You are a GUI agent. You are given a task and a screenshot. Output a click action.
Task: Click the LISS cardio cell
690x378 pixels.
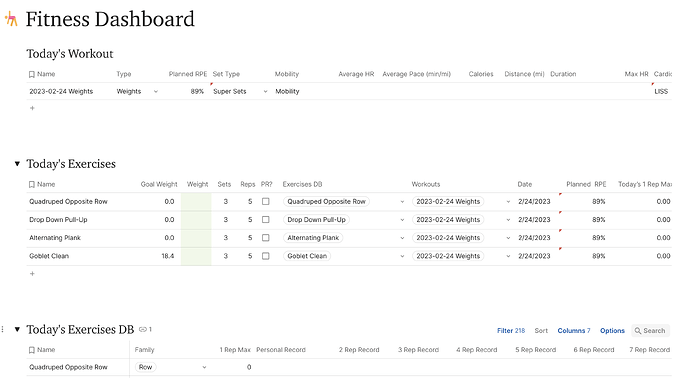pyautogui.click(x=661, y=92)
